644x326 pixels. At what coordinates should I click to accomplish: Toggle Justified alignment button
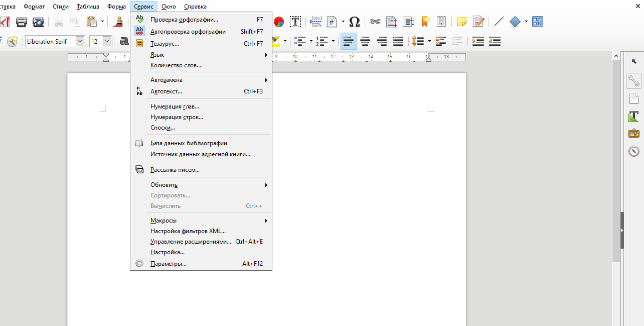point(398,41)
